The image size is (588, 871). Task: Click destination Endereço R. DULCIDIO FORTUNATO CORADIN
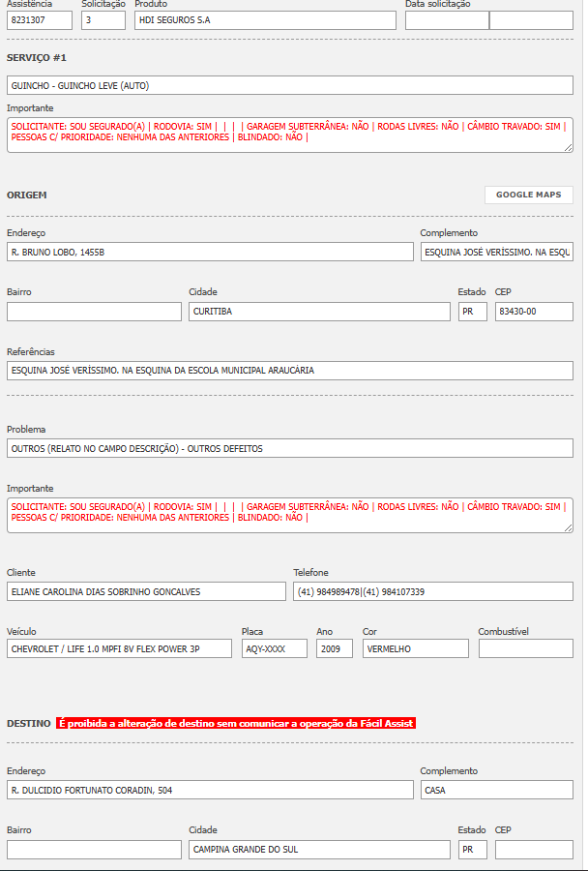coord(210,790)
